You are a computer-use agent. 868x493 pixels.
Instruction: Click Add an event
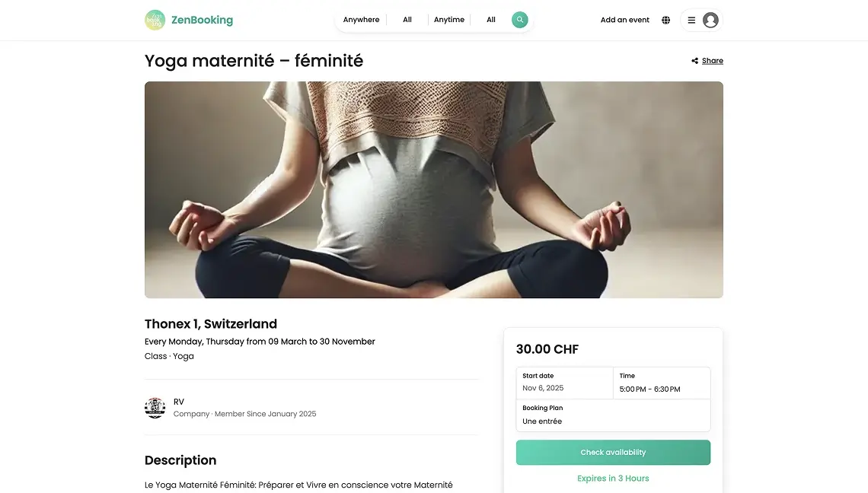(x=624, y=20)
